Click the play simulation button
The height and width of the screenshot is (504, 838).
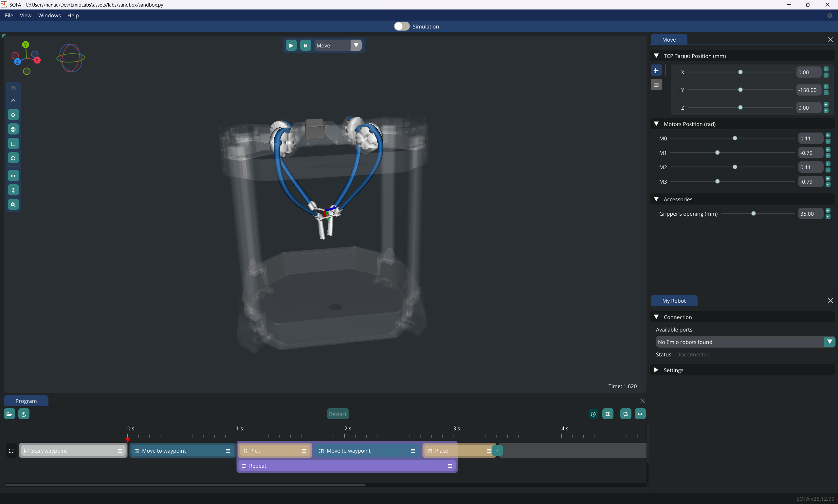(x=291, y=45)
